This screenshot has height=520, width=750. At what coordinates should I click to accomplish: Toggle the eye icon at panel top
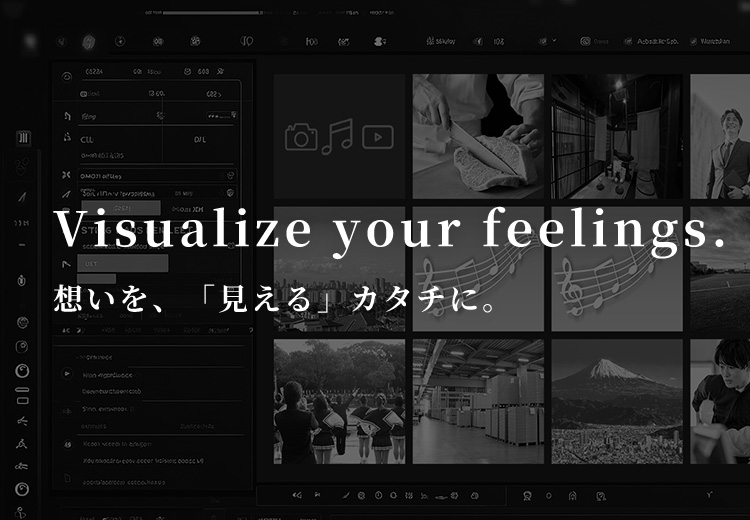(66, 76)
